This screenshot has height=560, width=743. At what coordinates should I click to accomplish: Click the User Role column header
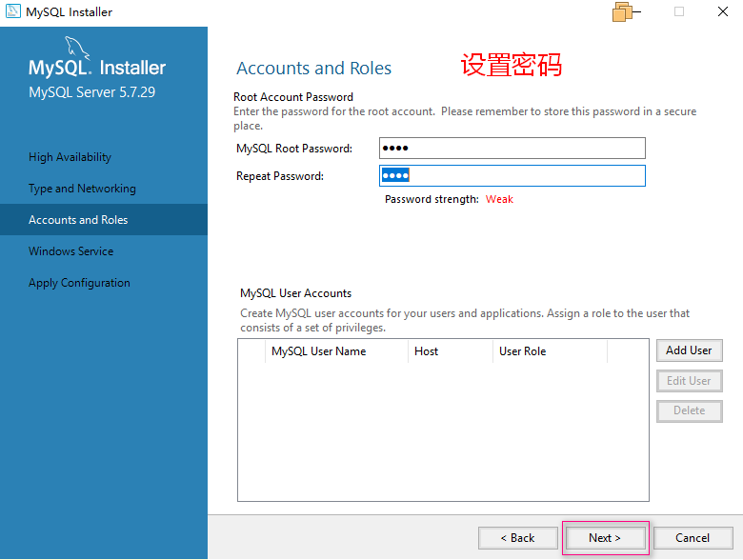point(550,351)
